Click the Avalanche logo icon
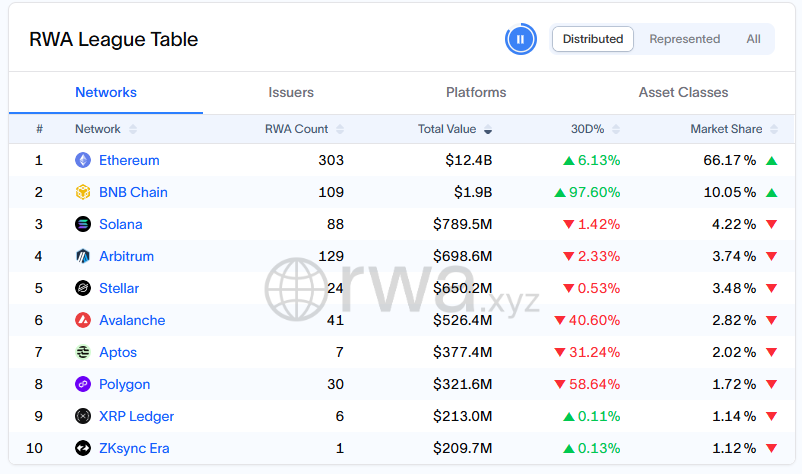The image size is (802, 474). [83, 320]
